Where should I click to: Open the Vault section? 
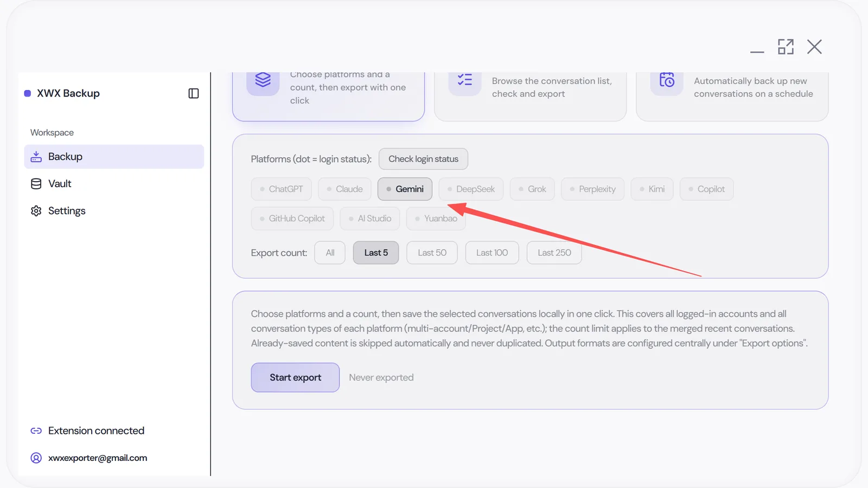click(x=114, y=184)
